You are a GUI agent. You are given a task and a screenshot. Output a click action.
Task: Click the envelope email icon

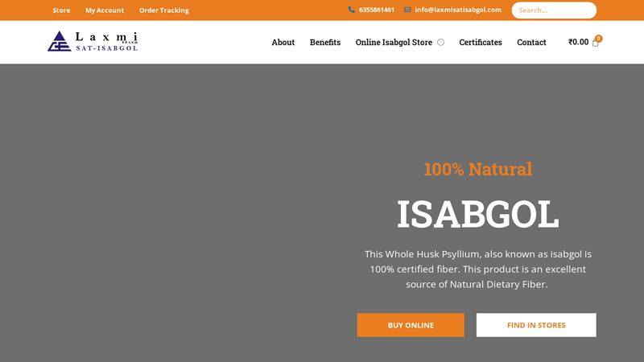[x=407, y=10]
